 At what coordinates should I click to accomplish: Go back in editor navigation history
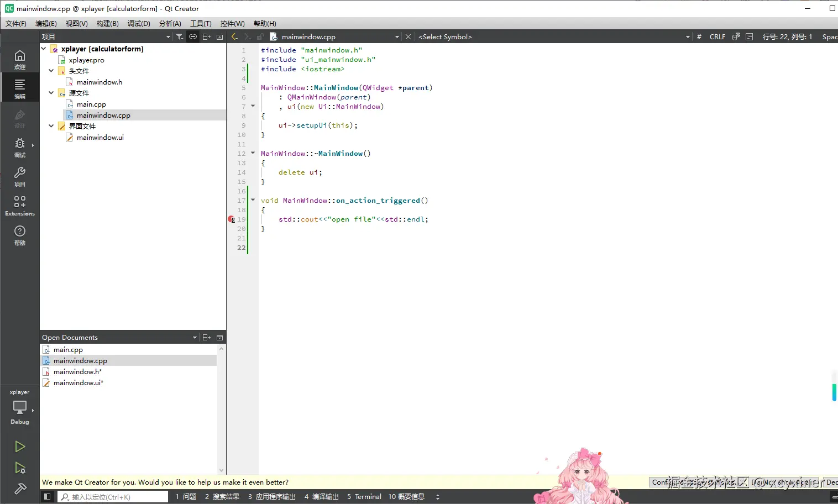pyautogui.click(x=234, y=36)
